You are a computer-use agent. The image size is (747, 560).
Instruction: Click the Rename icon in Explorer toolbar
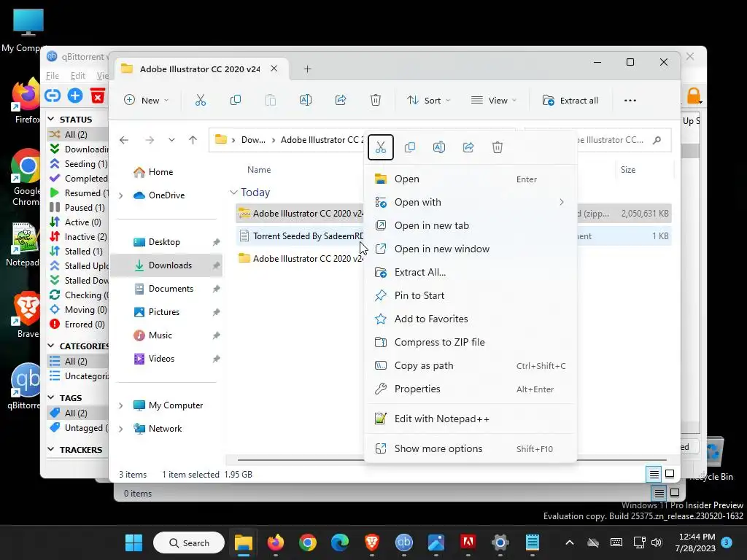pyautogui.click(x=306, y=100)
